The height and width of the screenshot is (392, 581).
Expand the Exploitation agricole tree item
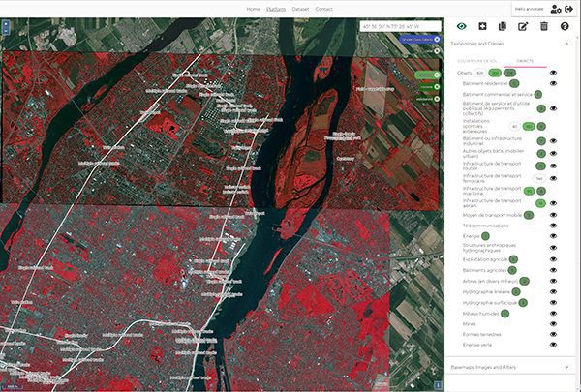tap(458, 258)
